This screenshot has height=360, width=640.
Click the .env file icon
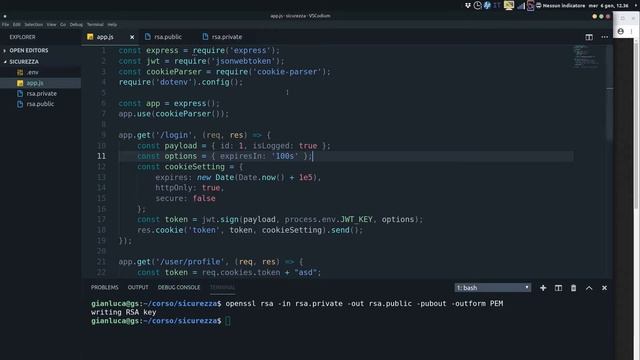pos(20,72)
